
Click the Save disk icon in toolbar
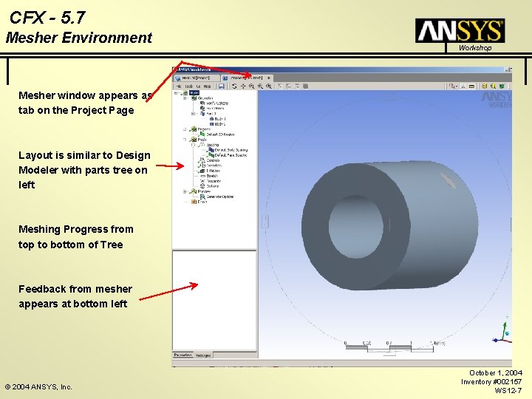(x=222, y=86)
